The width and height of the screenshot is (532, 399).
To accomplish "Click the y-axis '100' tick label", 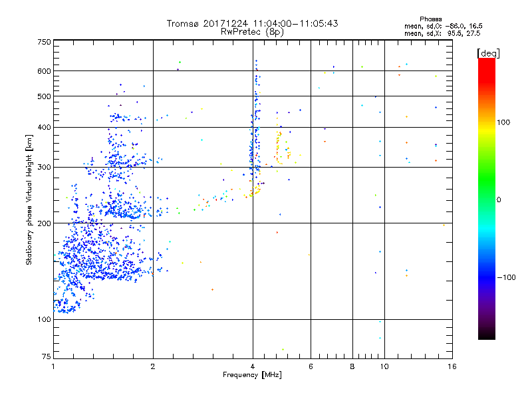I will (44, 320).
